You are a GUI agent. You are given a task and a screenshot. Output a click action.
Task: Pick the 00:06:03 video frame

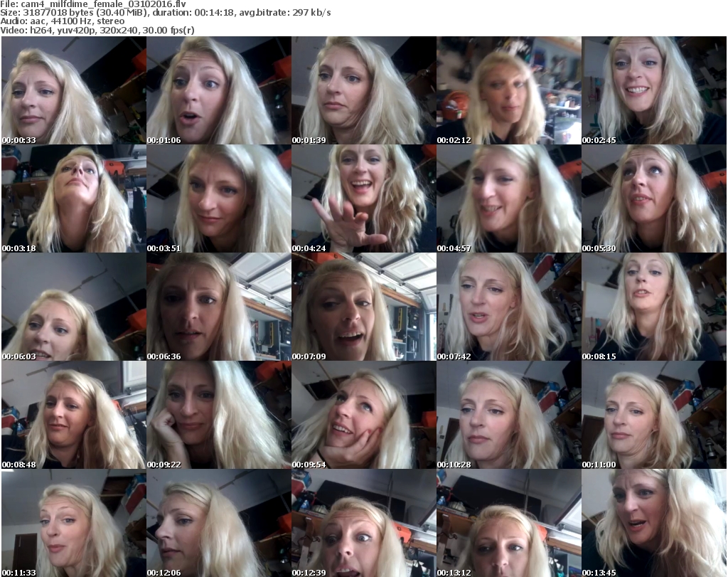(74, 307)
